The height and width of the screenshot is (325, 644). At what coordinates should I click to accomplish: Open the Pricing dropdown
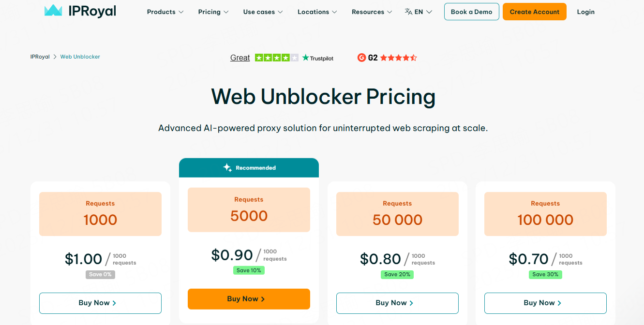coord(213,12)
